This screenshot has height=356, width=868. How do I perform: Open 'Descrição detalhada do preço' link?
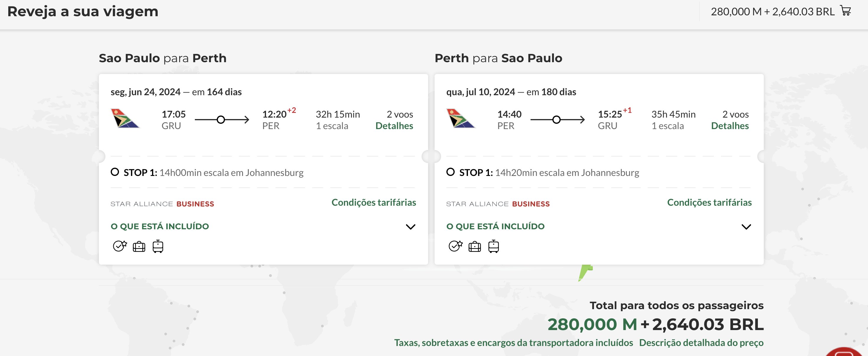pyautogui.click(x=701, y=343)
